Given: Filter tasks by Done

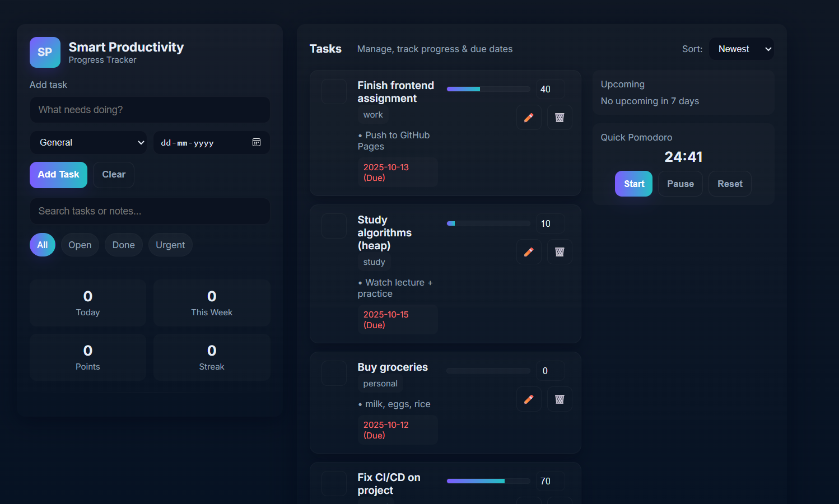Looking at the screenshot, I should [x=124, y=245].
